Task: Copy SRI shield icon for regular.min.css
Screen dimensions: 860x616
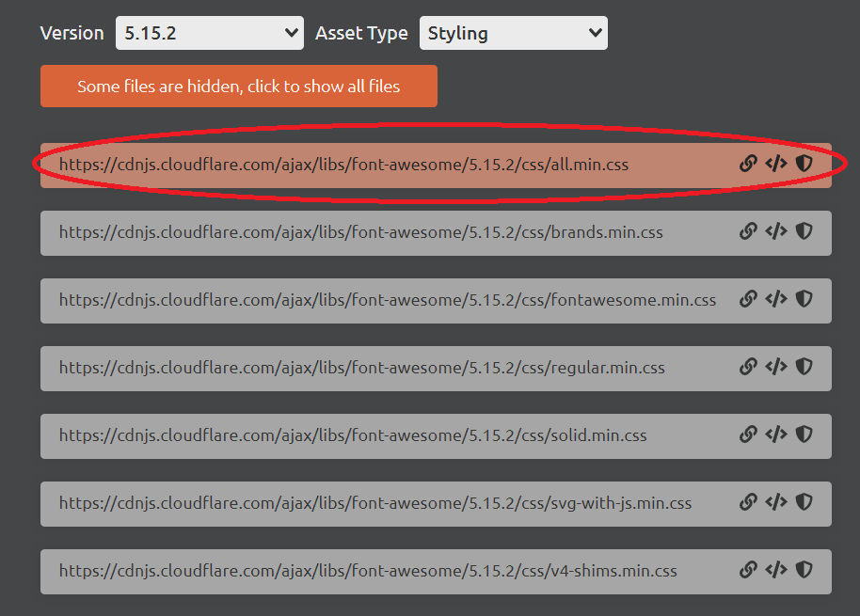Action: [804, 367]
